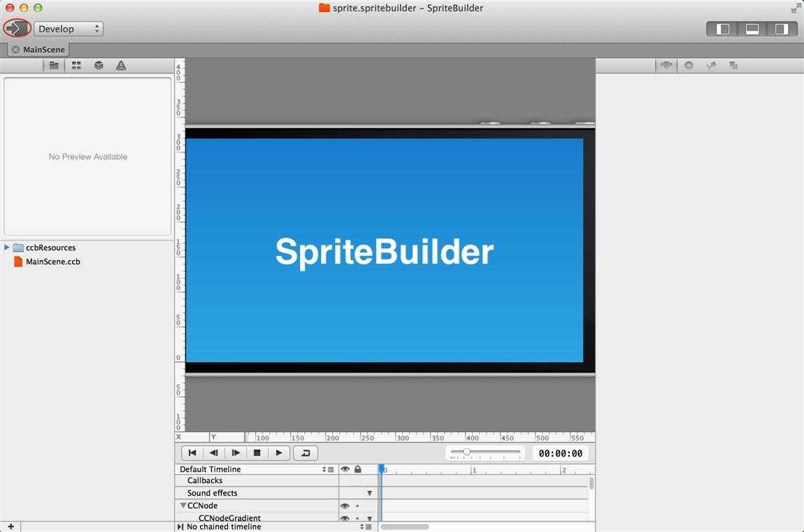The image size is (804, 532).
Task: Toggle the timeline header lock icon
Action: (358, 469)
